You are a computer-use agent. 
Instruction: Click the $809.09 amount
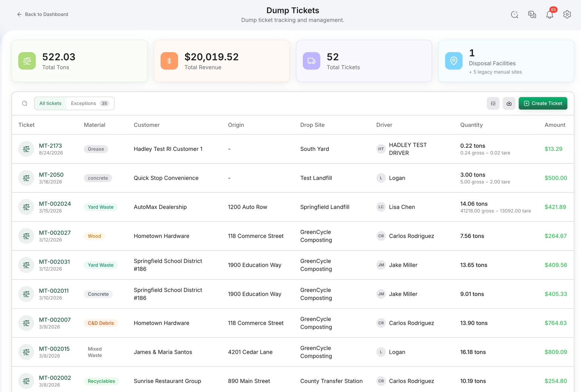pos(556,352)
